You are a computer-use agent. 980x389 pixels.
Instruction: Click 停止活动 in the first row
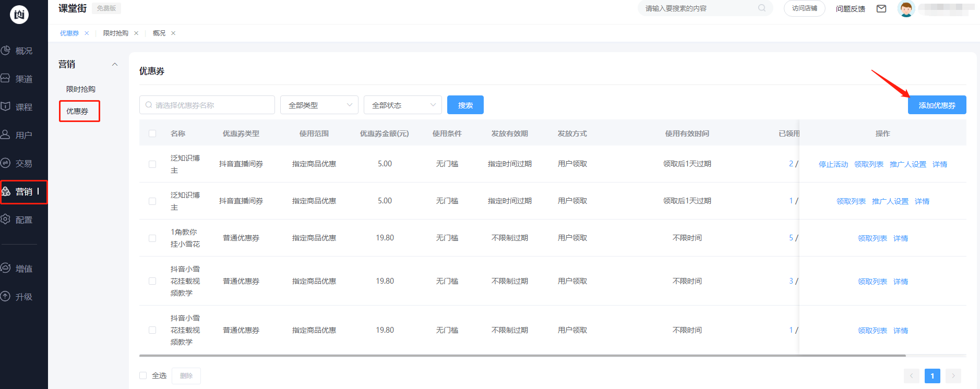click(833, 164)
